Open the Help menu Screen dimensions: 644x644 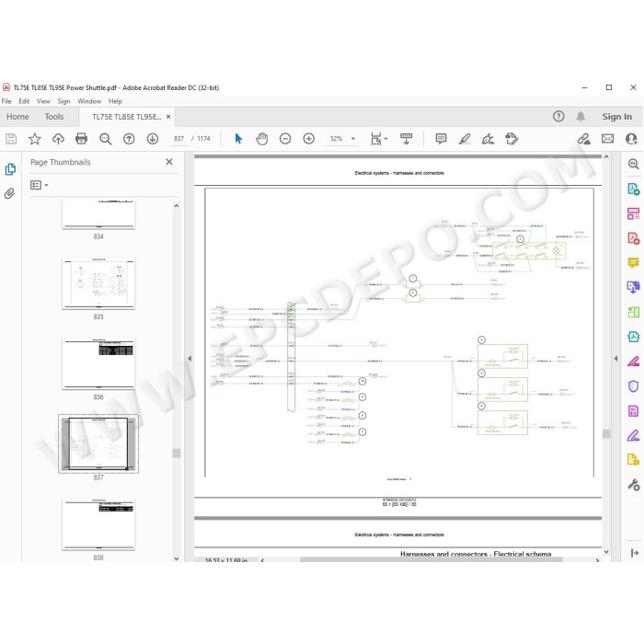click(x=115, y=101)
